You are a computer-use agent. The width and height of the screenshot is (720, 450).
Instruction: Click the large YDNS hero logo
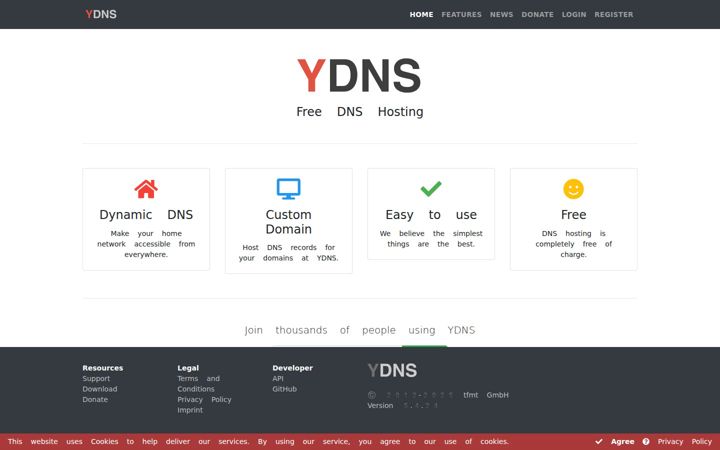click(359, 75)
